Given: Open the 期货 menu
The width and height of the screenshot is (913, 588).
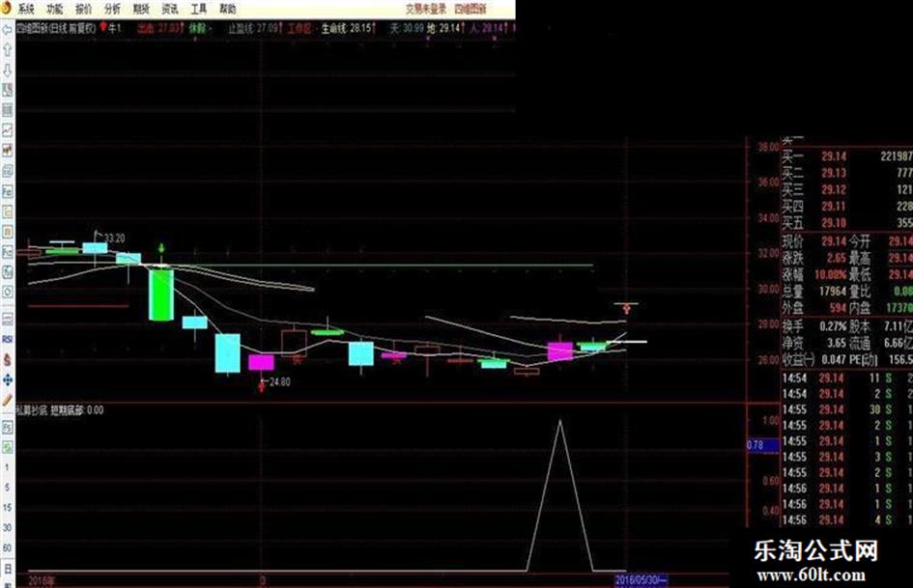Looking at the screenshot, I should (141, 9).
